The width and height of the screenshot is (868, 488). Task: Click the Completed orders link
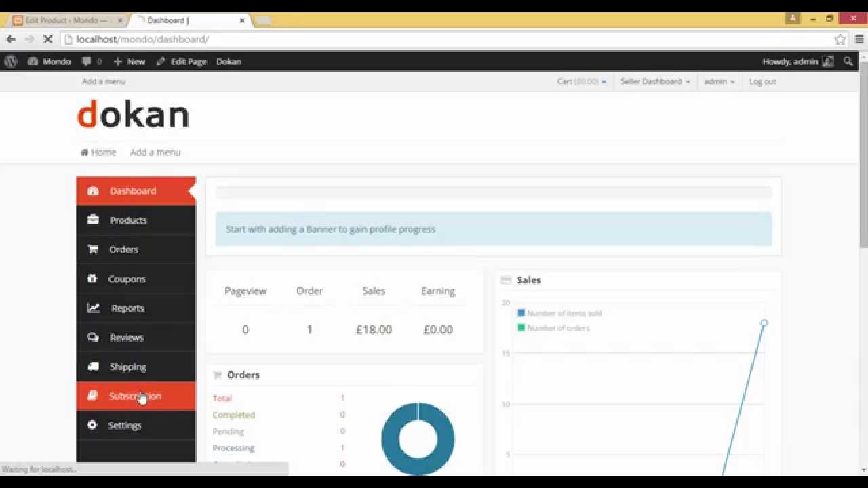point(234,415)
